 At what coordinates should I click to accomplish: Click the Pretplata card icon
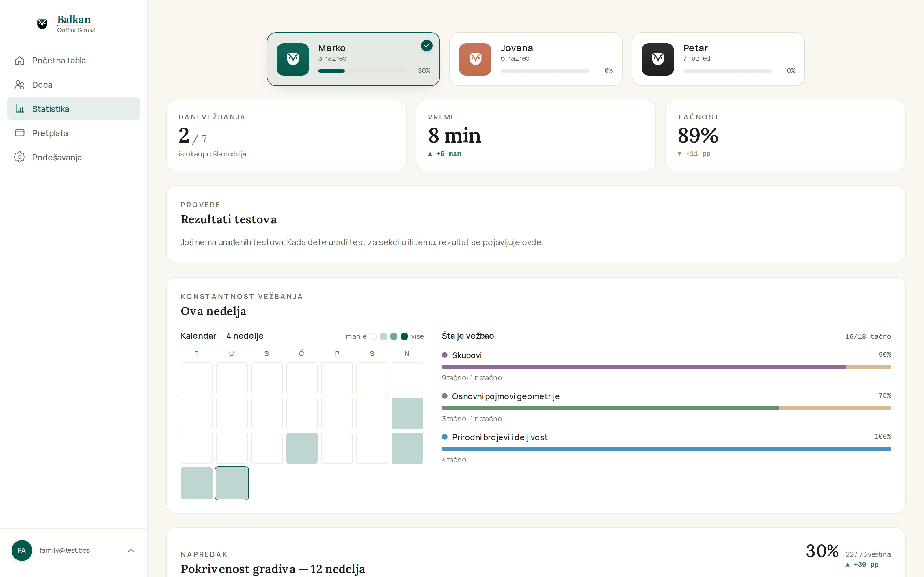19,133
